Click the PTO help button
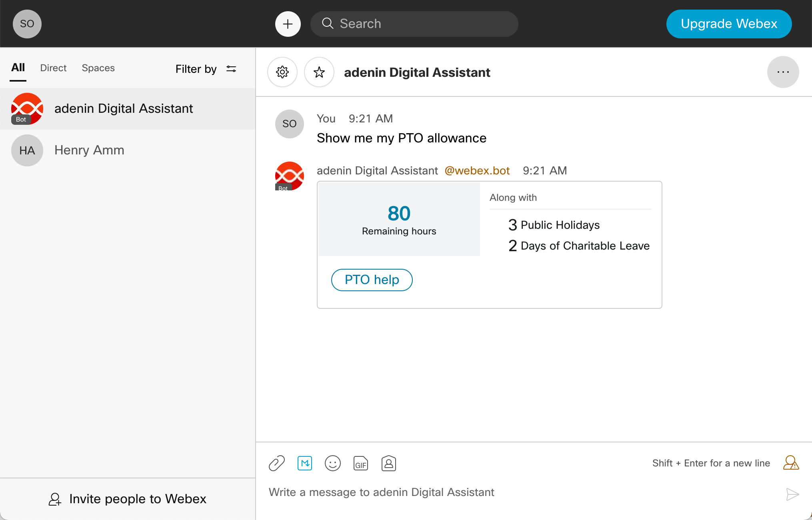The image size is (812, 520). pyautogui.click(x=372, y=280)
